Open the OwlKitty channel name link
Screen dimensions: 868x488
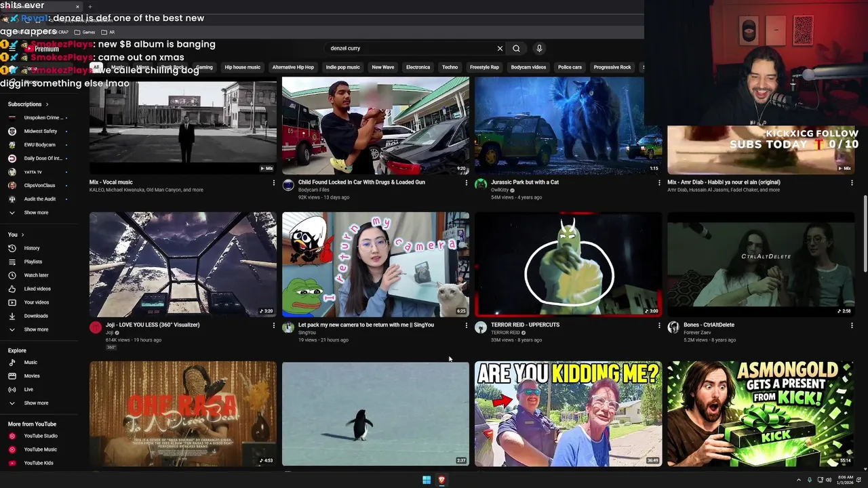point(500,190)
